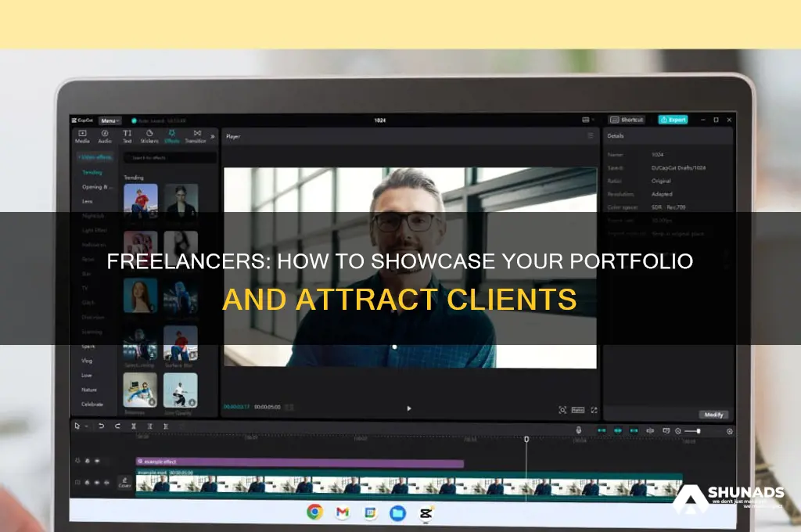The image size is (801, 532).
Task: Download the Low Quality effect
Action: coord(192,402)
